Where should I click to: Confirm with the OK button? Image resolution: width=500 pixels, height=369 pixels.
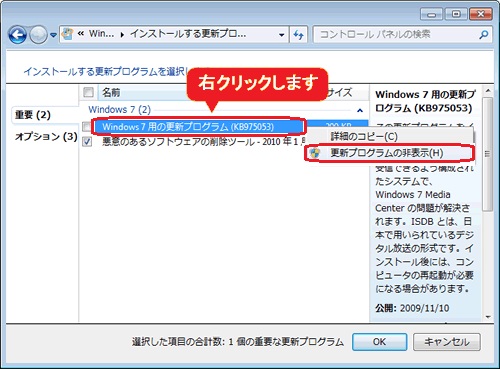tap(379, 342)
